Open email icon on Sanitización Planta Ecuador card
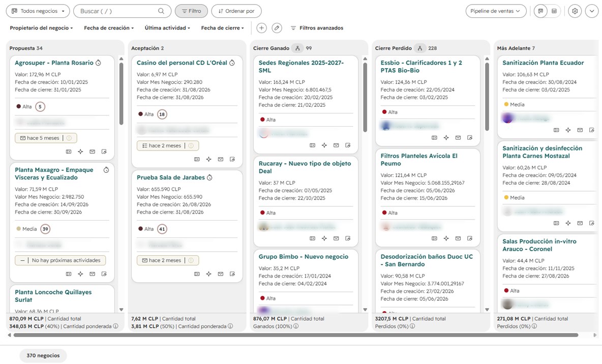This screenshot has width=602, height=364. (580, 130)
